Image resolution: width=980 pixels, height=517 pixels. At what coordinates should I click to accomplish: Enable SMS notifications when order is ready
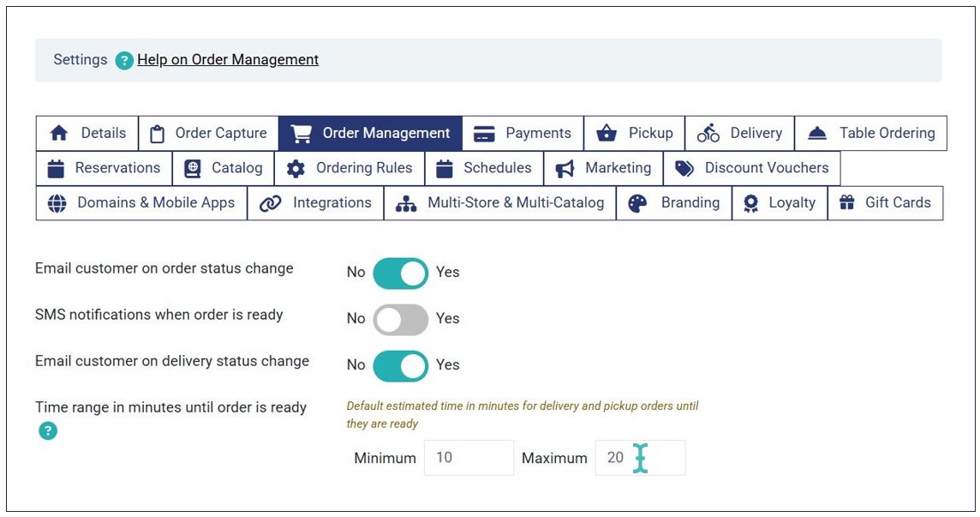coord(400,319)
